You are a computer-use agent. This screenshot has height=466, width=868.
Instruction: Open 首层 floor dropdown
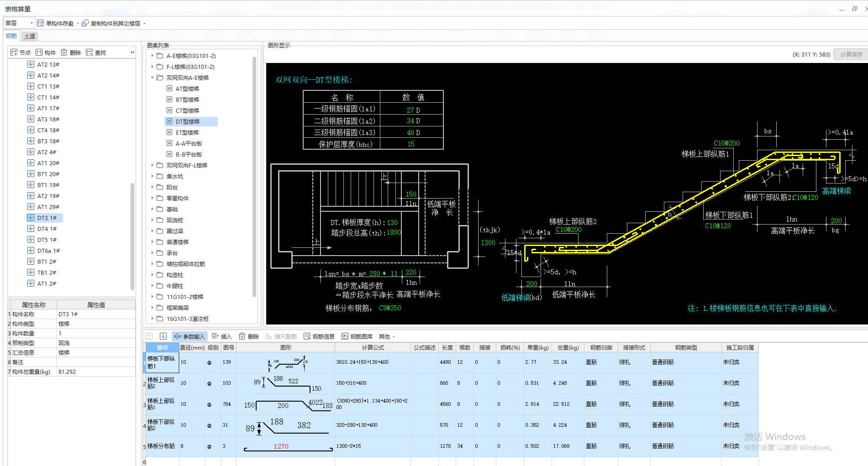[20, 23]
